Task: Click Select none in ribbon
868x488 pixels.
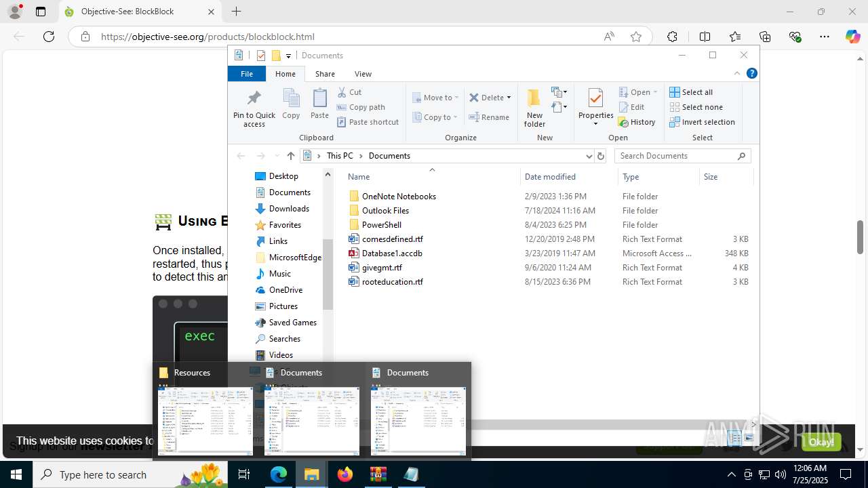Action: 696,107
